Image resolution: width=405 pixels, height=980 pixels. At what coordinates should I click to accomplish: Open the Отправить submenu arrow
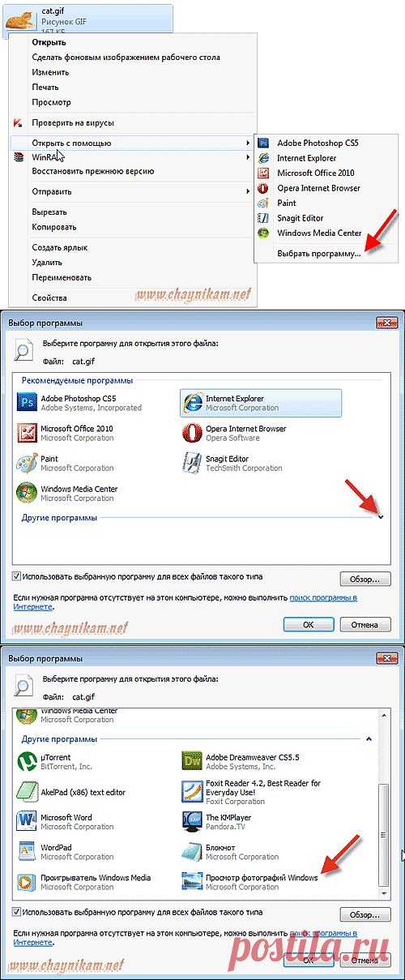tap(248, 191)
